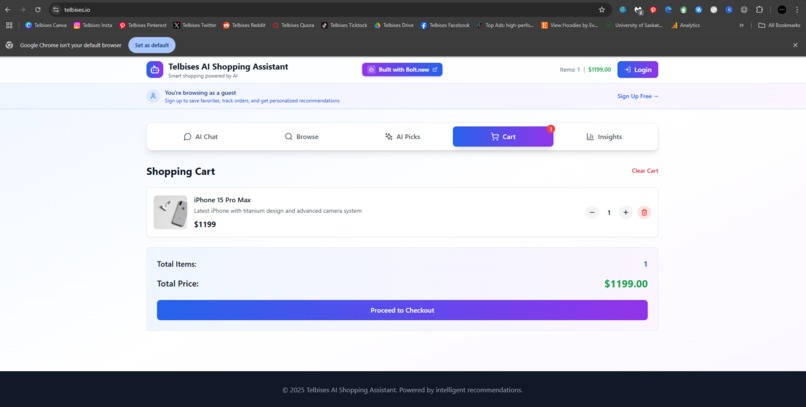The height and width of the screenshot is (407, 806).
Task: Click the Telbises robot logo icon
Action: (155, 70)
